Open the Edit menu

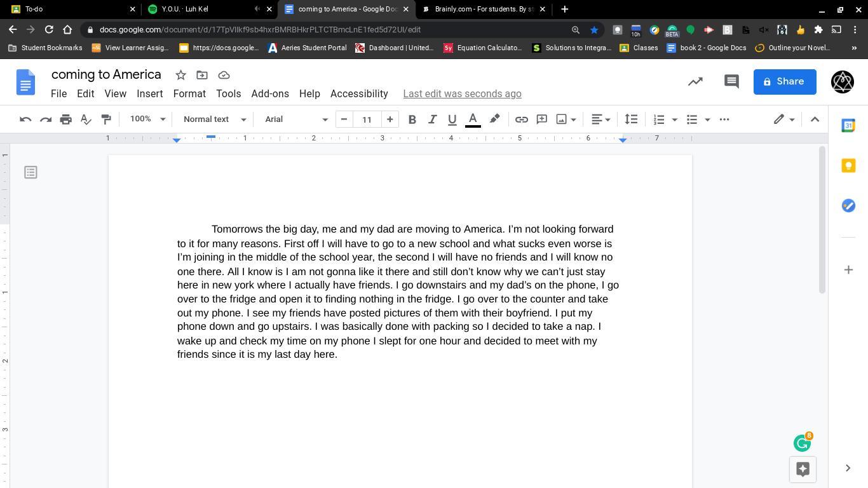click(x=85, y=93)
